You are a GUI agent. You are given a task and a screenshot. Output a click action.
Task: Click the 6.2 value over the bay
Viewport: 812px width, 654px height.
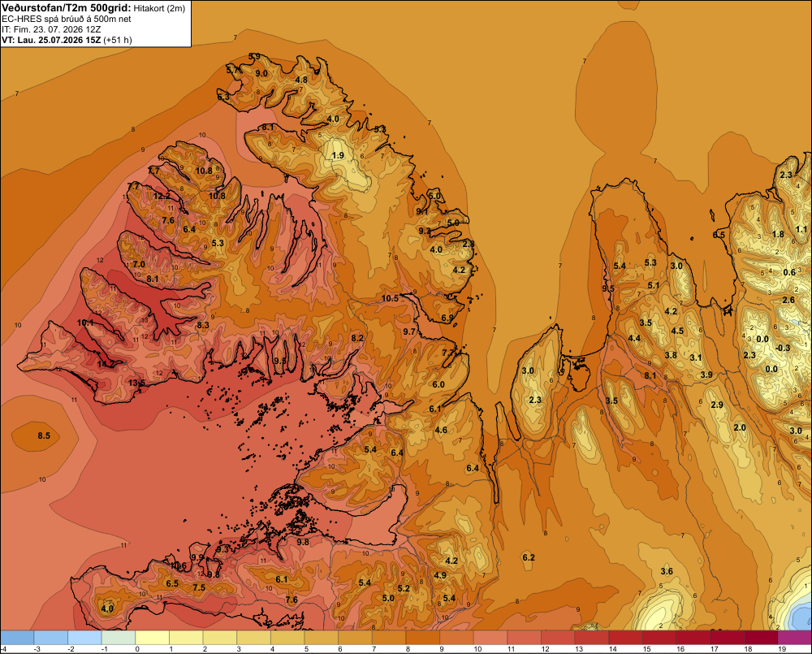(x=529, y=557)
